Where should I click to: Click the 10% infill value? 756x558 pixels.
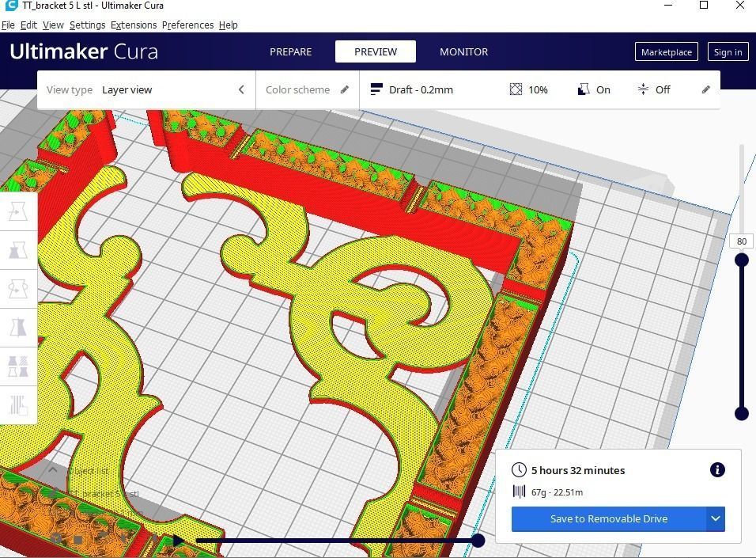538,89
